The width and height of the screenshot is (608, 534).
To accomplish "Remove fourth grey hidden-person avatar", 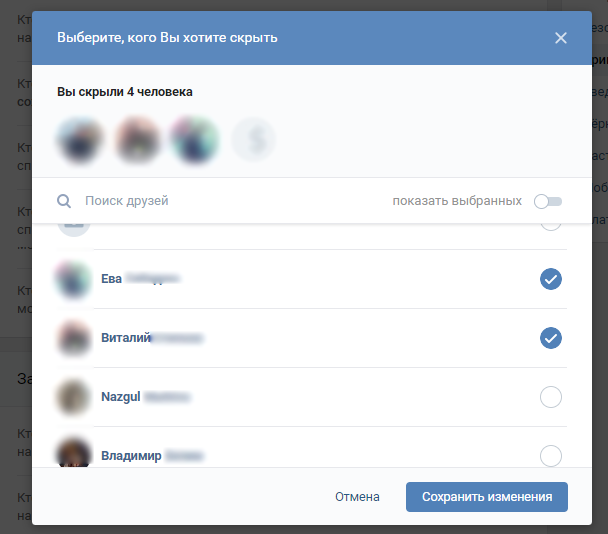I will pos(254,140).
